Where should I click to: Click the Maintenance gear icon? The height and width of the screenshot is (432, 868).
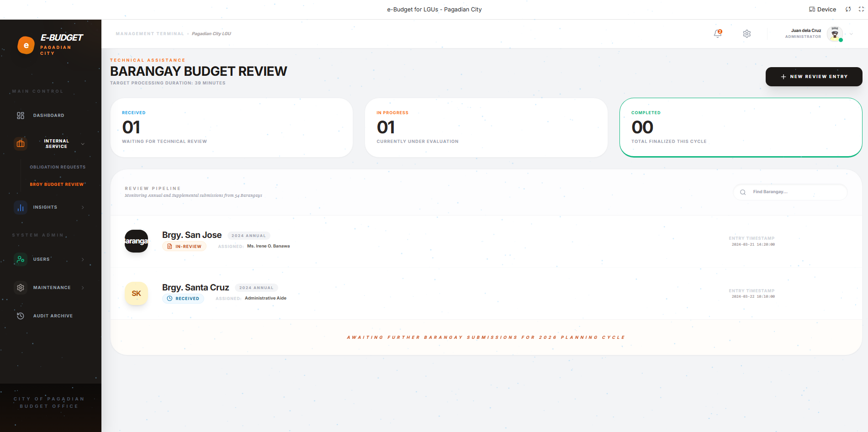21,288
